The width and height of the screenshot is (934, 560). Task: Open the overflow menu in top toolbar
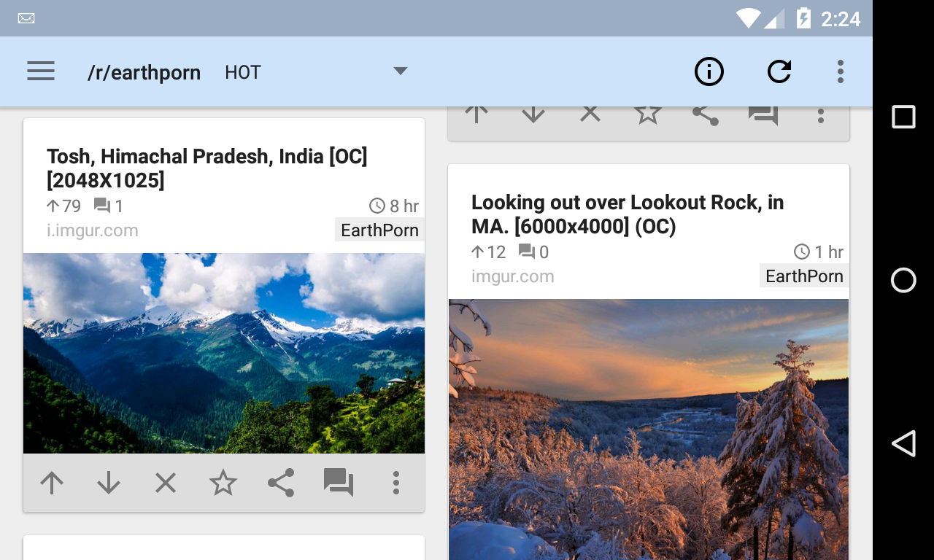(x=841, y=71)
